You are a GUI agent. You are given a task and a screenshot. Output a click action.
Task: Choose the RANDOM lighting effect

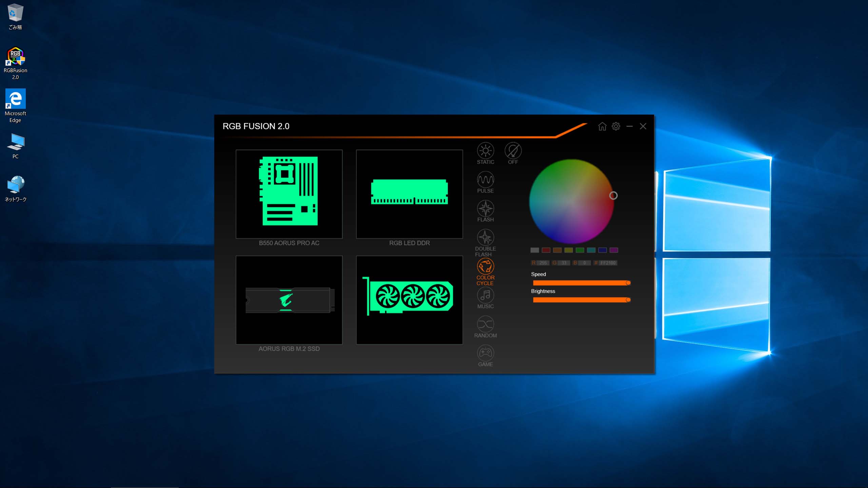coord(485,324)
